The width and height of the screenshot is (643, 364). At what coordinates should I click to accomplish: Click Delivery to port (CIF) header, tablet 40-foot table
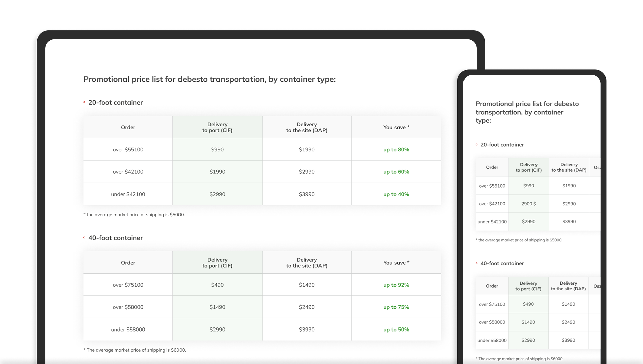[217, 263]
